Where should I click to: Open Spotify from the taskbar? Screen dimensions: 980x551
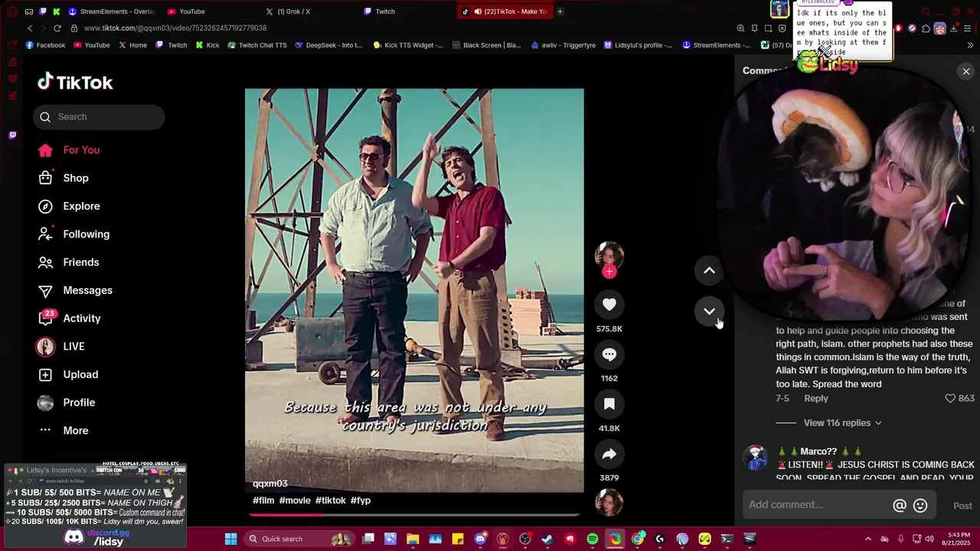[592, 539]
